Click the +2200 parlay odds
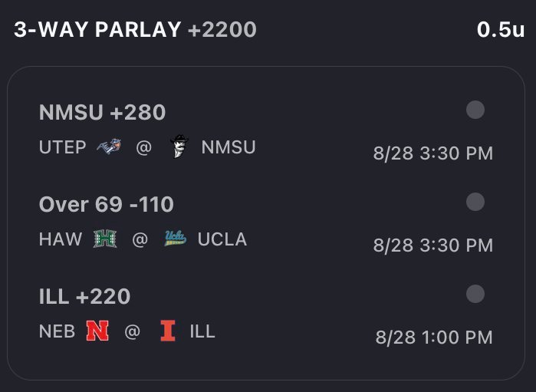536x392 pixels. click(222, 29)
